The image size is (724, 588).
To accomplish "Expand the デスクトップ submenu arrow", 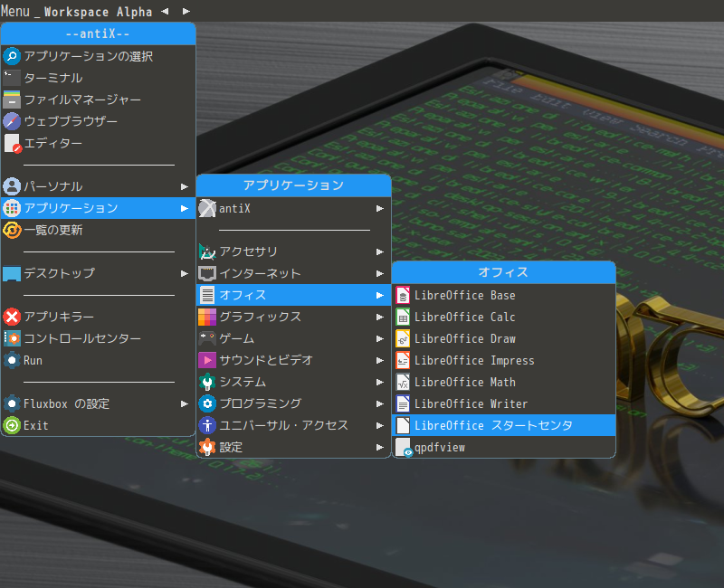I will 185,273.
